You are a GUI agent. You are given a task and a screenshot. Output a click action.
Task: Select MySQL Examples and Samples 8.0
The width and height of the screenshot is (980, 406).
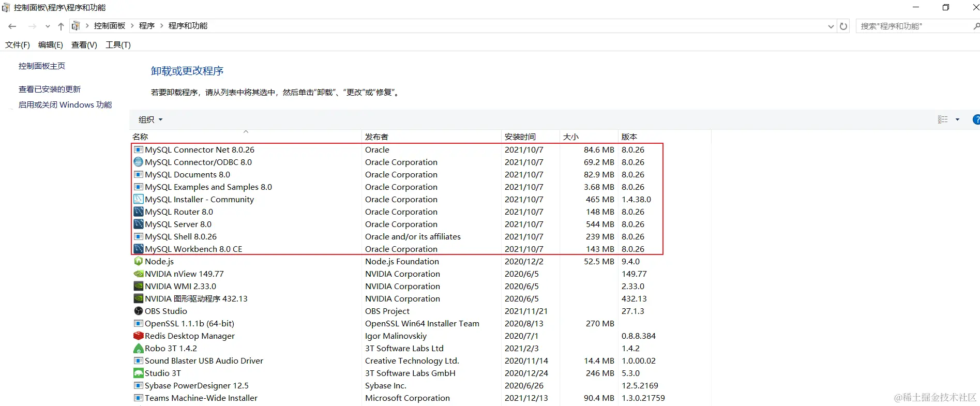pos(208,187)
